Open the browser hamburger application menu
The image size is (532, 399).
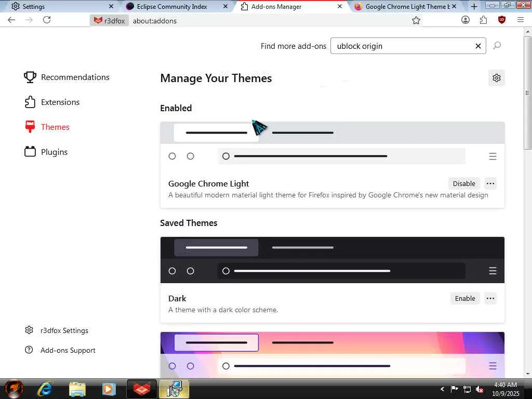(521, 20)
